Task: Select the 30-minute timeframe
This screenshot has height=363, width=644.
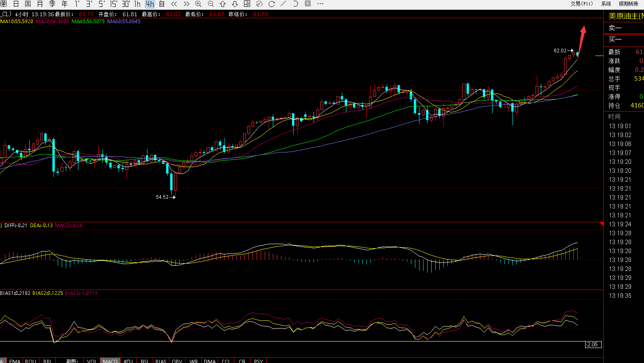Action: [126, 4]
